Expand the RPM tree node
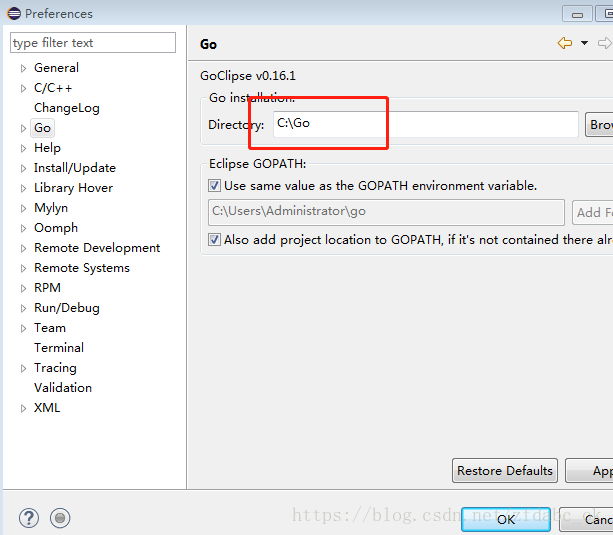Image resolution: width=613 pixels, height=535 pixels. (x=23, y=288)
